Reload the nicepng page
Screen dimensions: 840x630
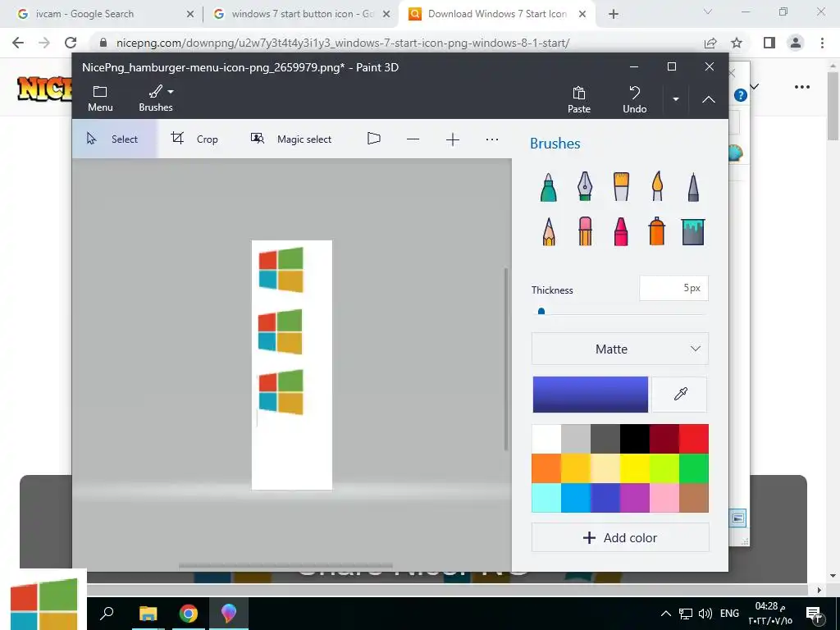click(71, 43)
